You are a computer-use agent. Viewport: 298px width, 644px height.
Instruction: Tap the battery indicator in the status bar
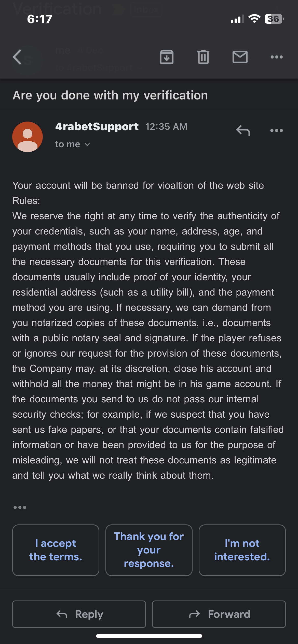(x=274, y=19)
